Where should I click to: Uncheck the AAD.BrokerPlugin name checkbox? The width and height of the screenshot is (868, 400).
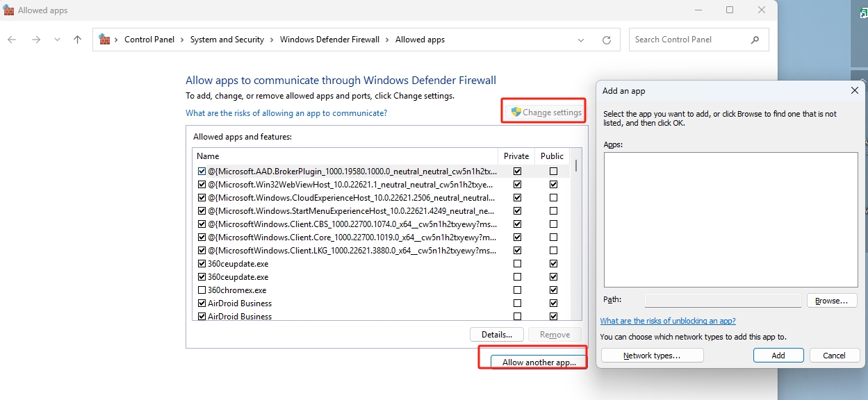(202, 171)
